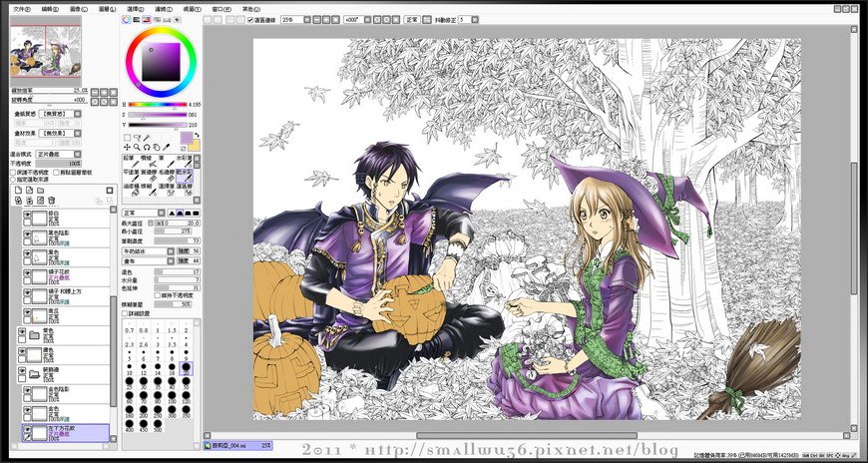The image size is (868, 463).
Task: Click the 正常 button in top toolbar
Action: coord(412,19)
